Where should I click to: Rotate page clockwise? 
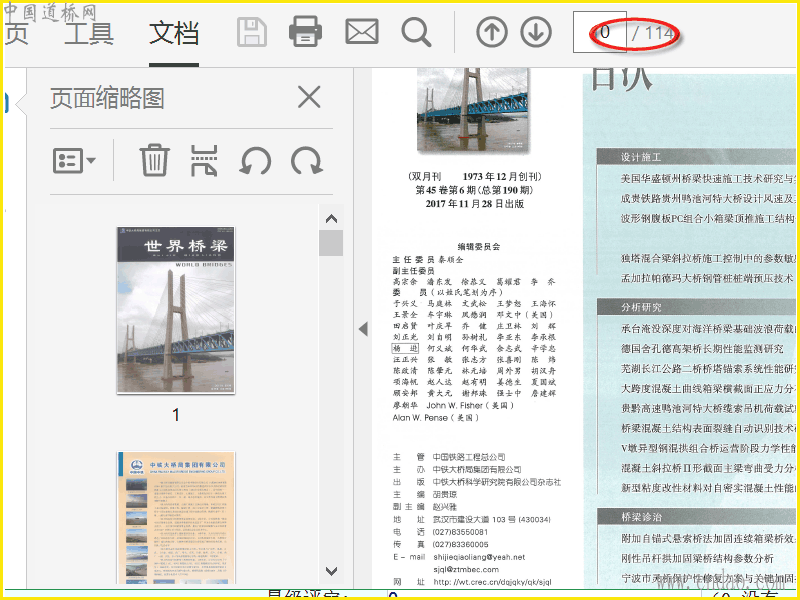tap(307, 161)
